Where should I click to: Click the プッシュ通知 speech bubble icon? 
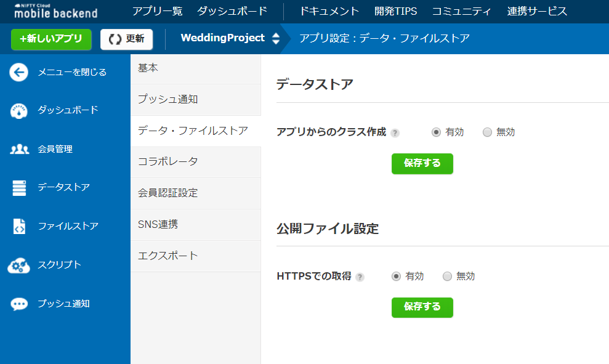click(x=19, y=304)
